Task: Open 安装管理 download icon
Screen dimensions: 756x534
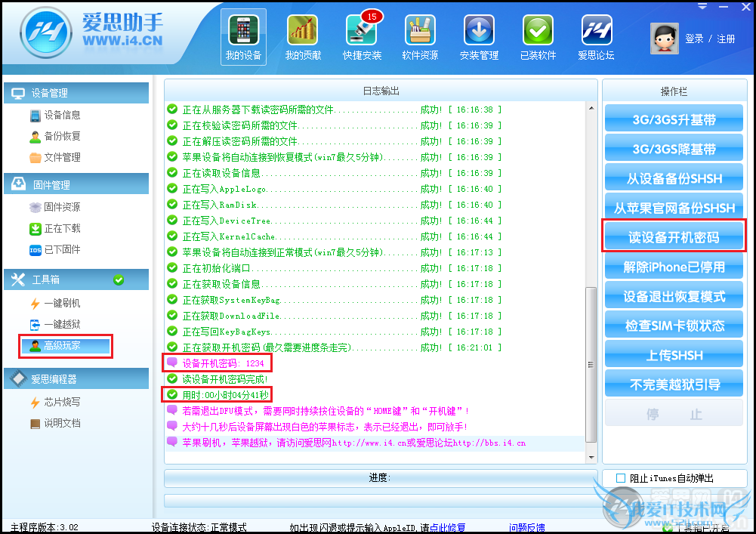Action: (480, 37)
